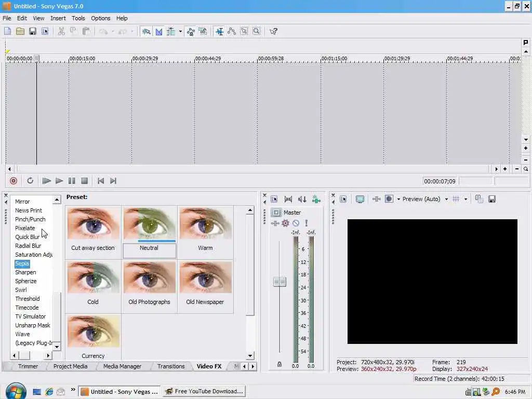Choose the Cold sepia preset thumbnail
This screenshot has width=532, height=399.
pos(94,277)
